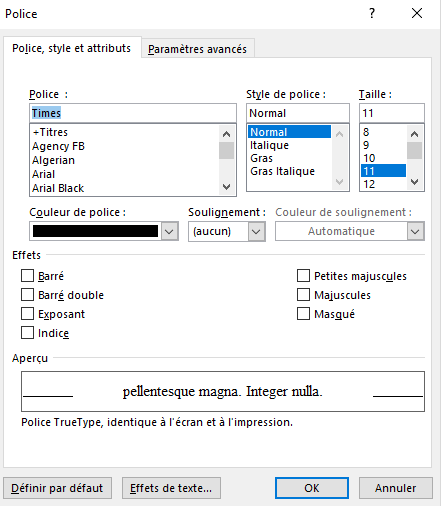The height and width of the screenshot is (506, 441).
Task: Click the size list scrollbar thumb
Action: (414, 150)
